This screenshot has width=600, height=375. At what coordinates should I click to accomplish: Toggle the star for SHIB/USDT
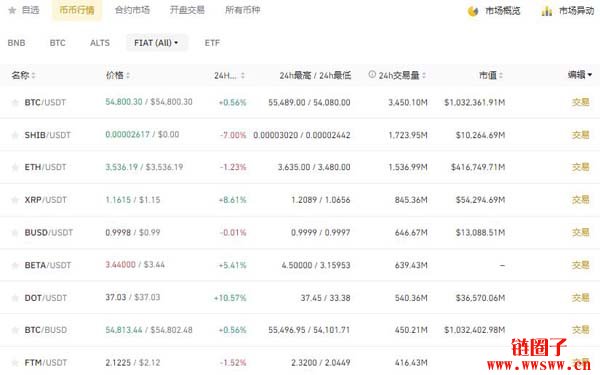coord(15,135)
